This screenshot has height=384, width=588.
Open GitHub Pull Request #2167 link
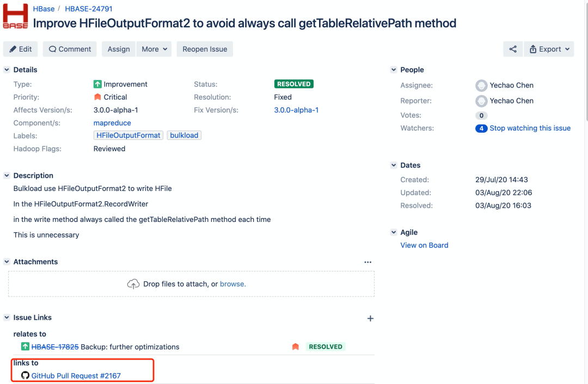pos(76,376)
